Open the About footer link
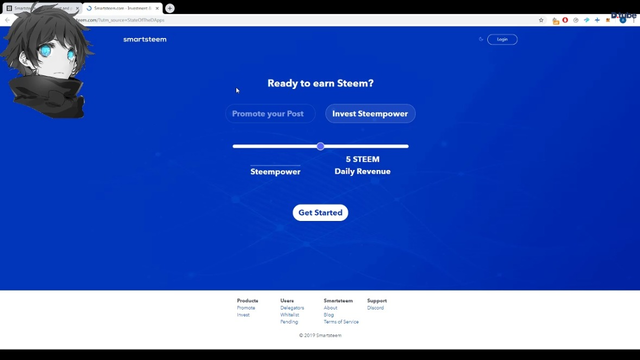The height and width of the screenshot is (360, 640). click(330, 308)
